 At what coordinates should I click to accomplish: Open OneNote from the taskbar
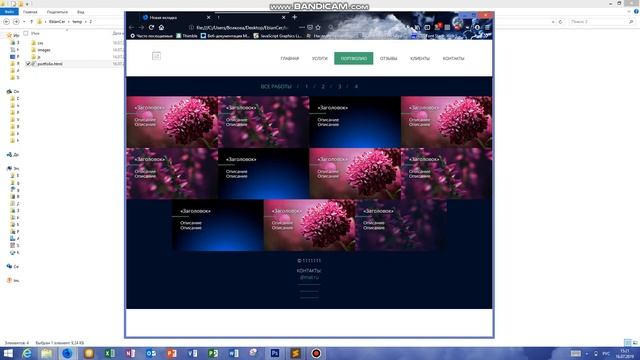130,353
